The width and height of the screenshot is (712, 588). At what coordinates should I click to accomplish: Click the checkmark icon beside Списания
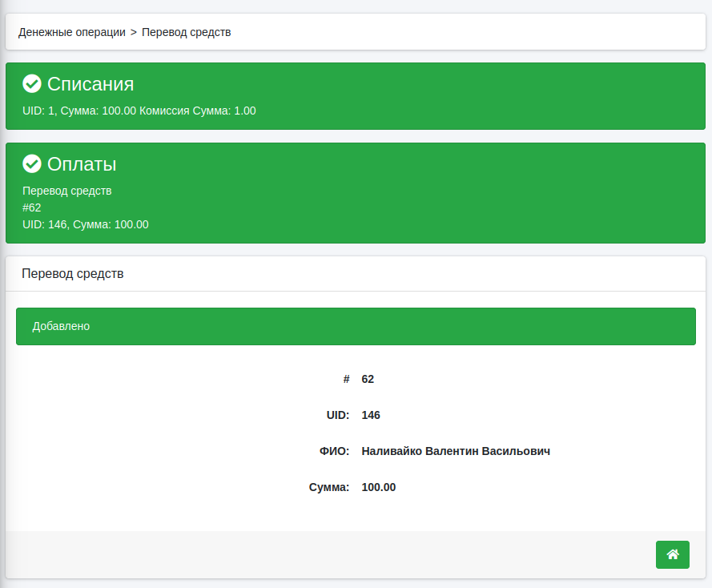(32, 84)
